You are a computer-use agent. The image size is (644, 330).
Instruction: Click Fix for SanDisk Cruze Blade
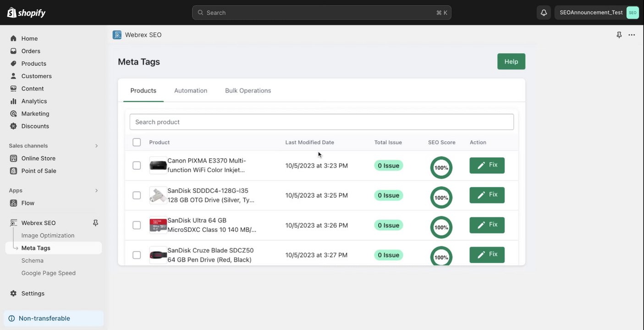click(487, 255)
